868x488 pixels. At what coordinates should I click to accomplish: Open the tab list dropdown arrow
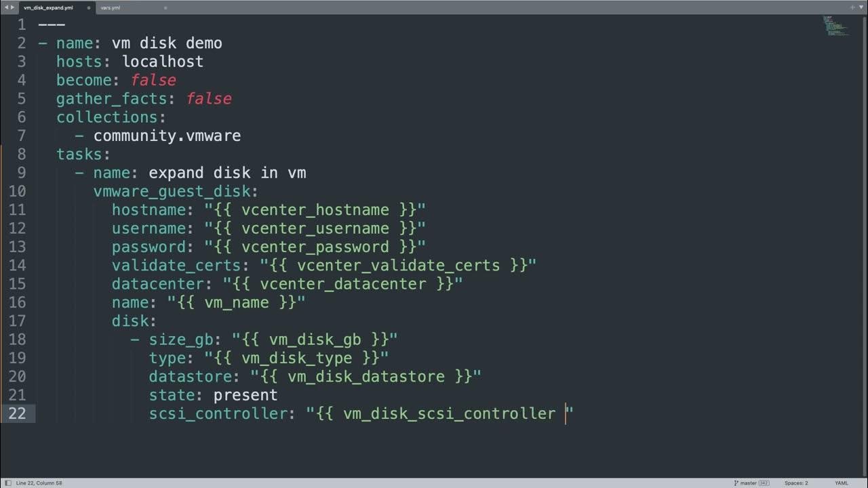[861, 7]
